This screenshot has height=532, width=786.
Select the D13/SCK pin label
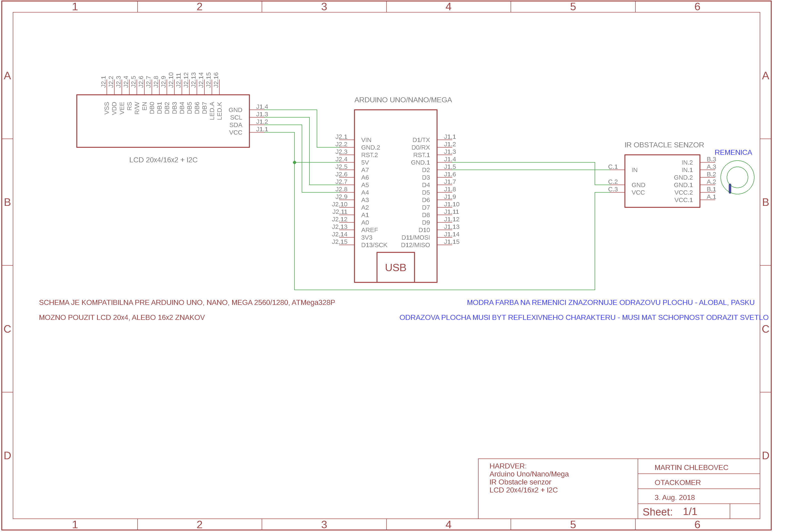(374, 245)
